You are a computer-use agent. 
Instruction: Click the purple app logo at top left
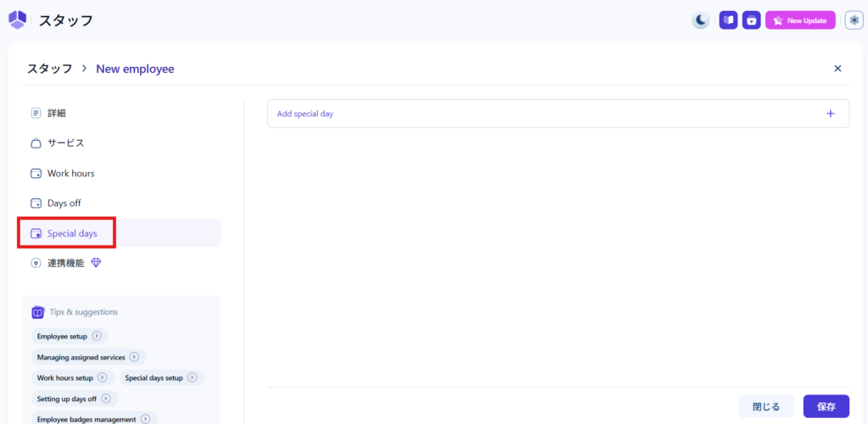[17, 20]
